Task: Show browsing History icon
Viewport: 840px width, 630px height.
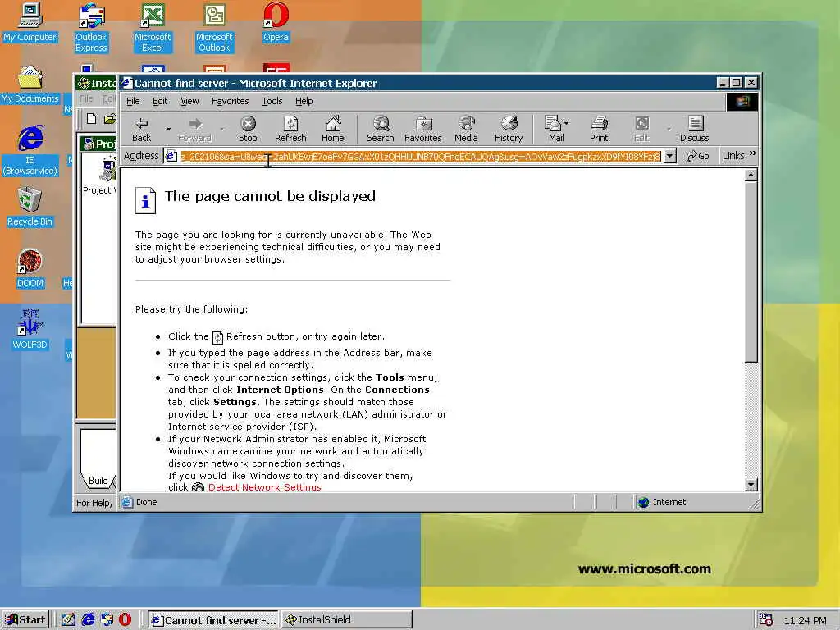Action: tap(509, 130)
